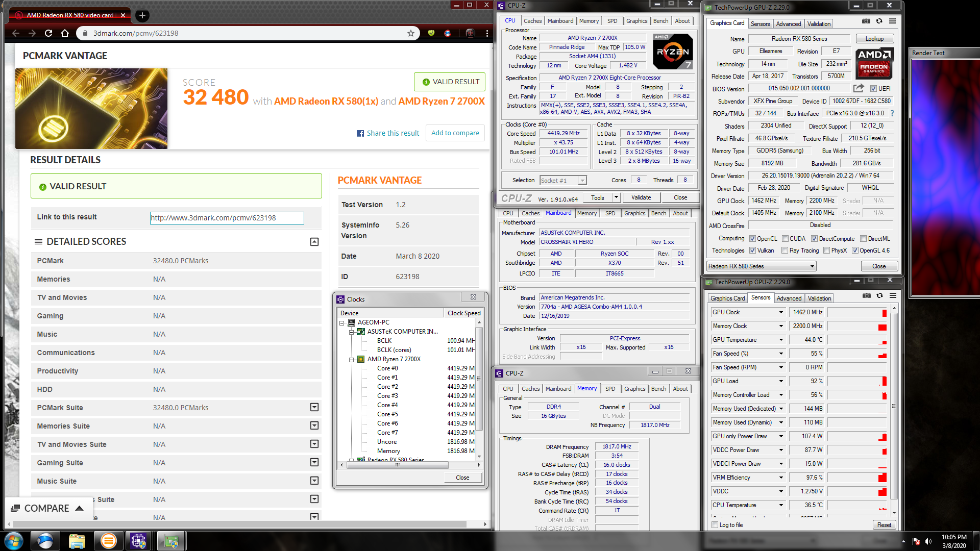This screenshot has width=980, height=551.
Task: Click the green shield extension icon
Action: click(x=431, y=33)
